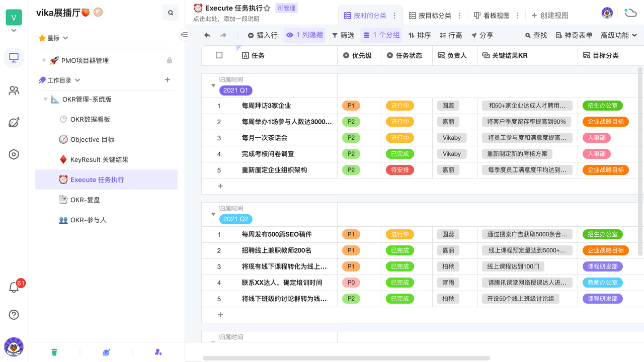Click the undo arrow in toolbar
644x362 pixels.
click(207, 35)
